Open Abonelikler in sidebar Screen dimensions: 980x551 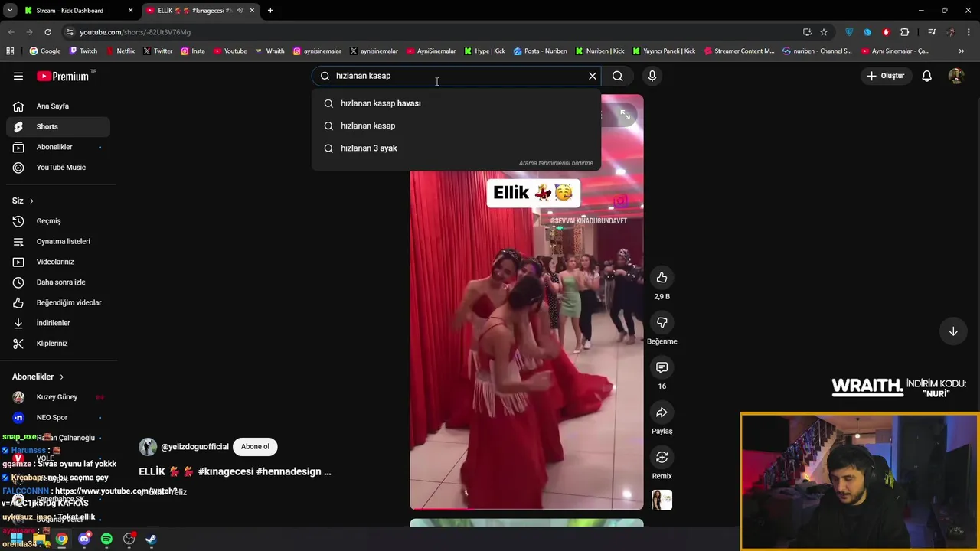[58, 147]
